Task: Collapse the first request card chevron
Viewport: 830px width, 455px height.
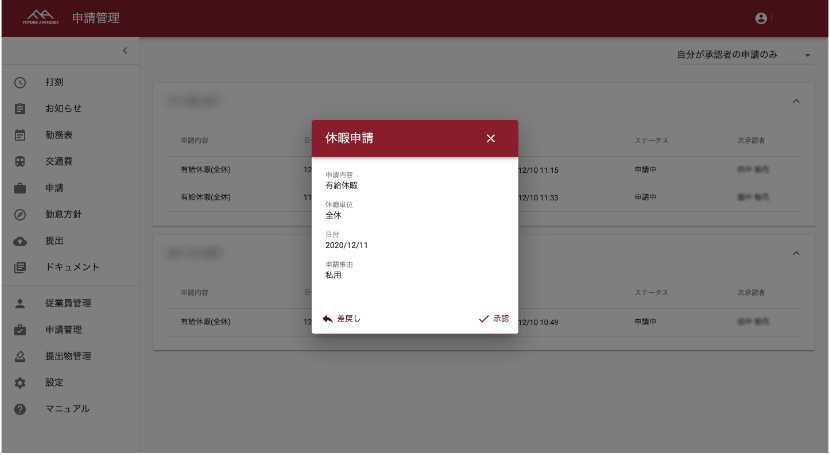Action: click(x=796, y=102)
